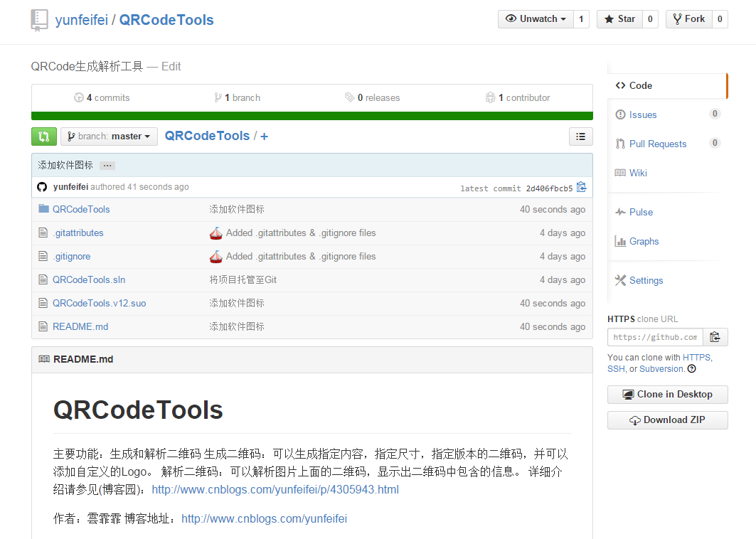
Task: Click the list view toggle icon button
Action: (x=580, y=137)
